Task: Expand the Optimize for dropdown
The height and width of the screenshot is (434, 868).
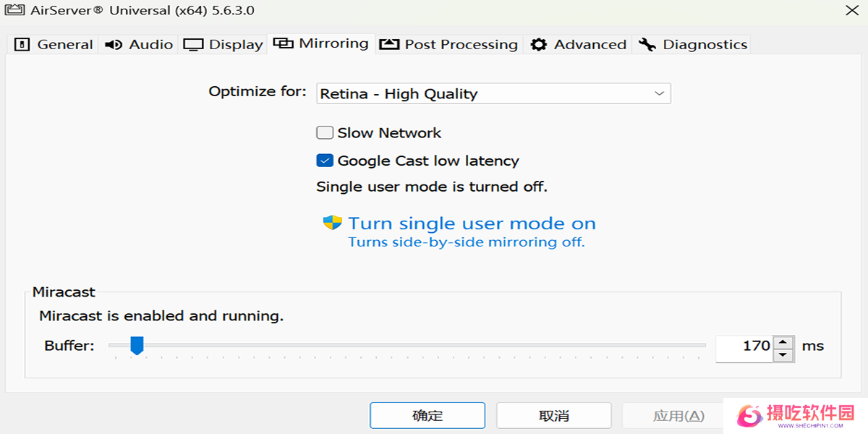Action: [x=493, y=93]
